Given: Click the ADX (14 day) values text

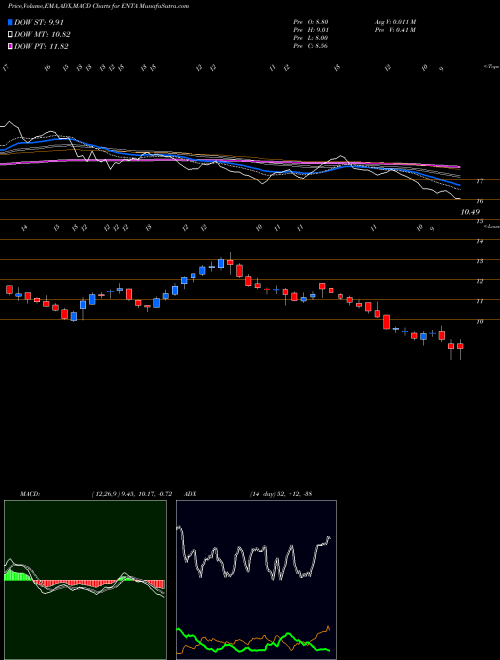Looking at the screenshot, I should 280,494.
